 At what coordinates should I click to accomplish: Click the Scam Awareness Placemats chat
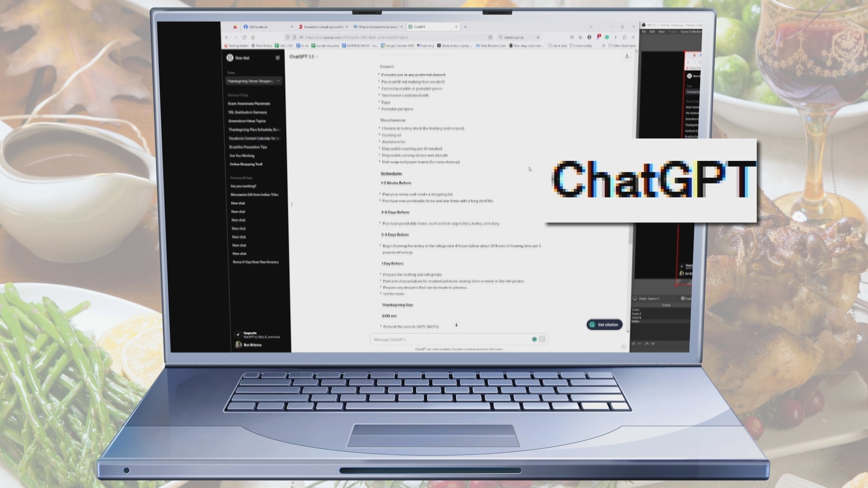point(249,103)
